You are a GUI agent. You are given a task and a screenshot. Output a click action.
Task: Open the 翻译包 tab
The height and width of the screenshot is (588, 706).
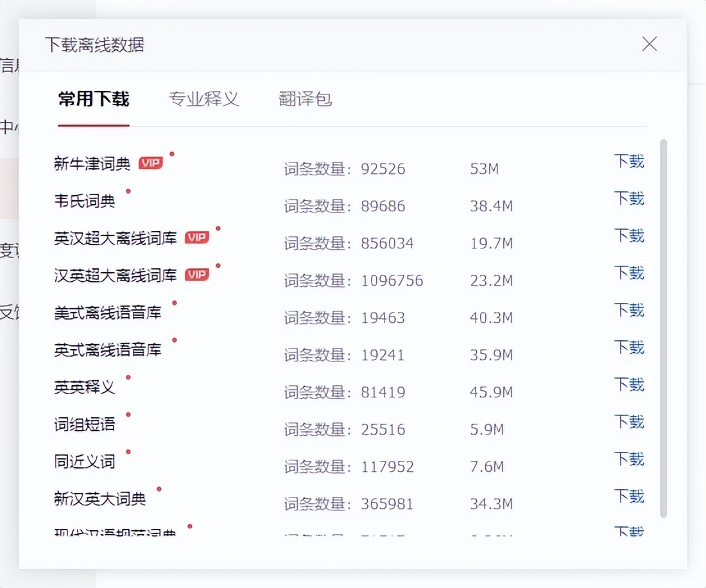(x=305, y=99)
